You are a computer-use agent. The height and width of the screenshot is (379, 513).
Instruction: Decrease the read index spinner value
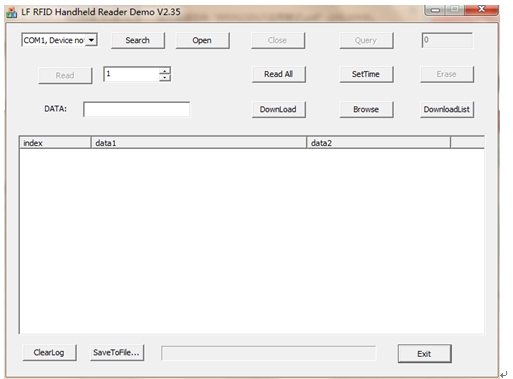[165, 77]
